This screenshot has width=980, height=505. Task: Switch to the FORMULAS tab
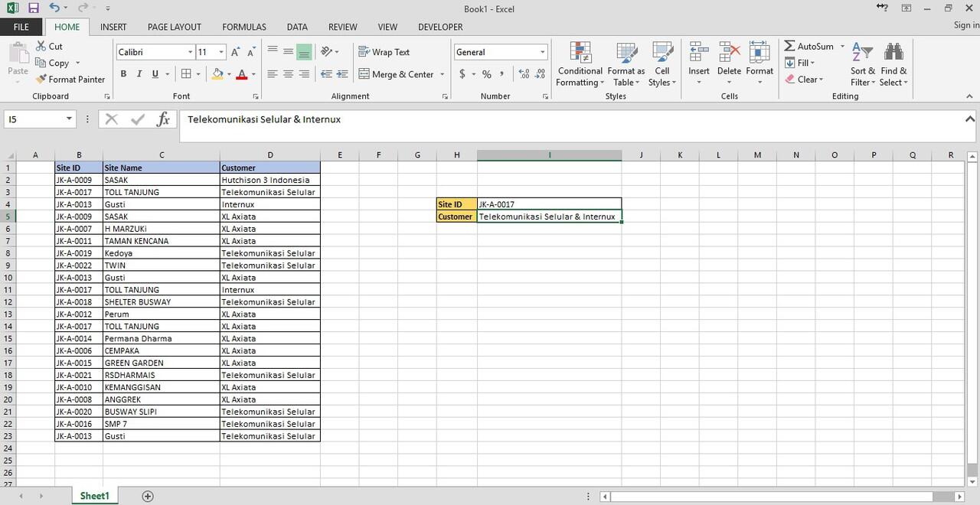point(244,27)
